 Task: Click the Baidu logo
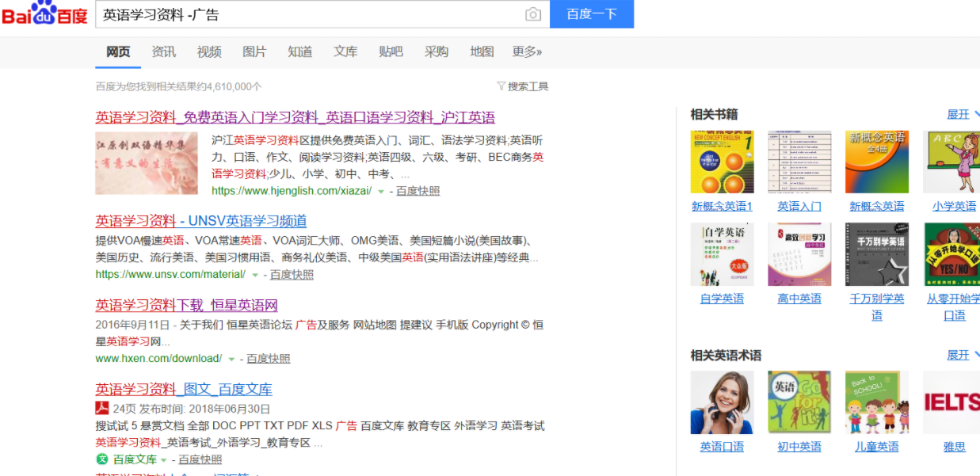44,14
